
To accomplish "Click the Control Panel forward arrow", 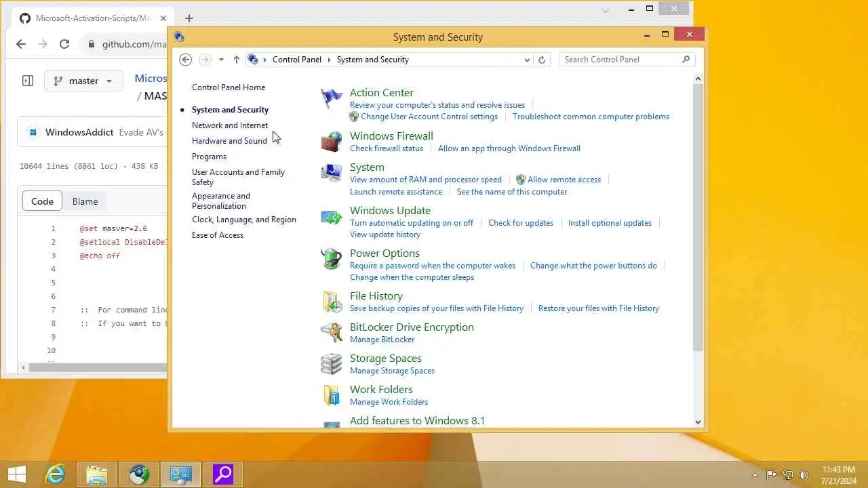I will tap(205, 60).
